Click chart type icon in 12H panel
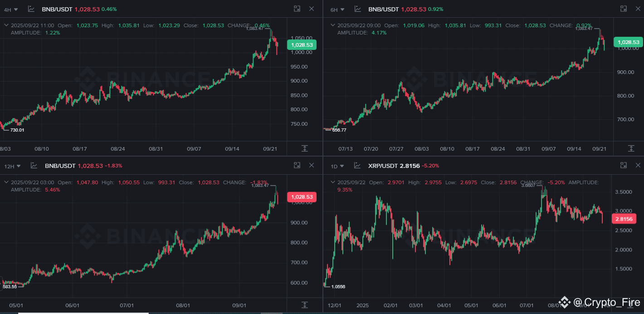Viewport: 644px width, 314px height. (x=34, y=166)
